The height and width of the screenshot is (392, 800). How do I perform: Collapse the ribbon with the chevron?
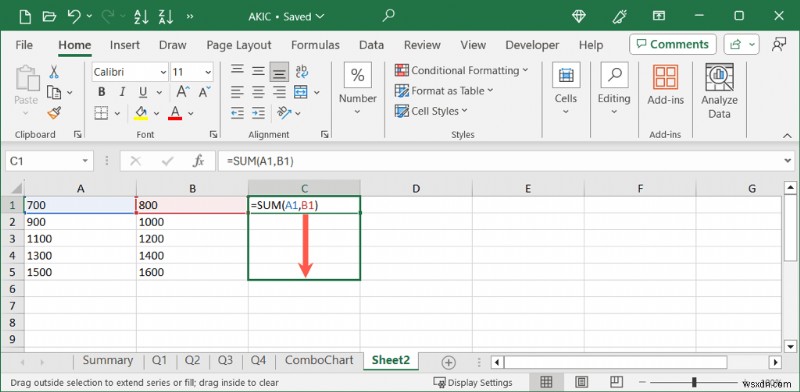[x=787, y=135]
